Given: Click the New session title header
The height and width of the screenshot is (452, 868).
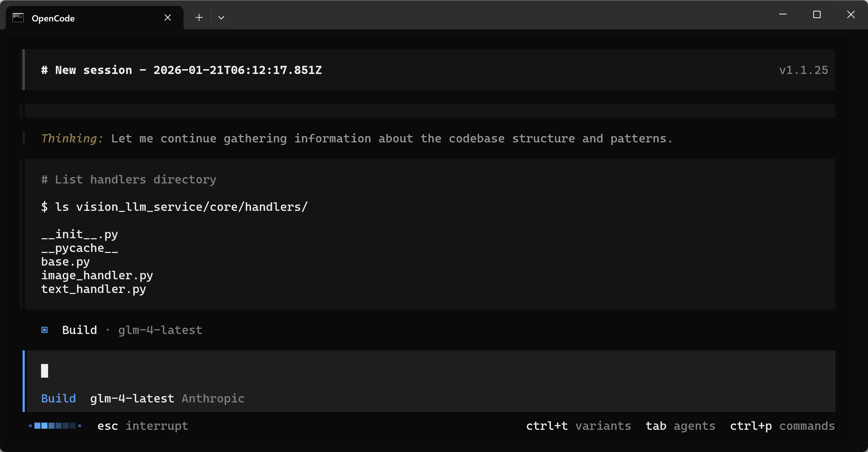Looking at the screenshot, I should pos(181,70).
